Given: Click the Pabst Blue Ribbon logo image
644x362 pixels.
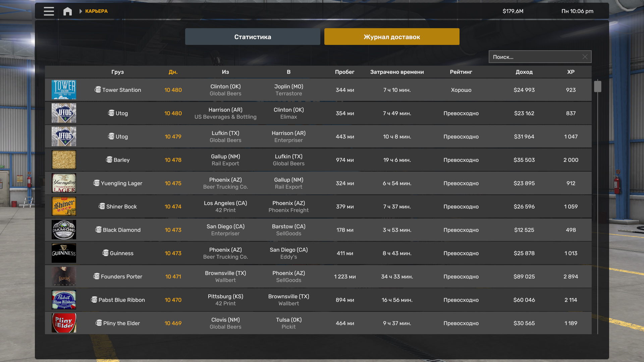Looking at the screenshot, I should [64, 300].
